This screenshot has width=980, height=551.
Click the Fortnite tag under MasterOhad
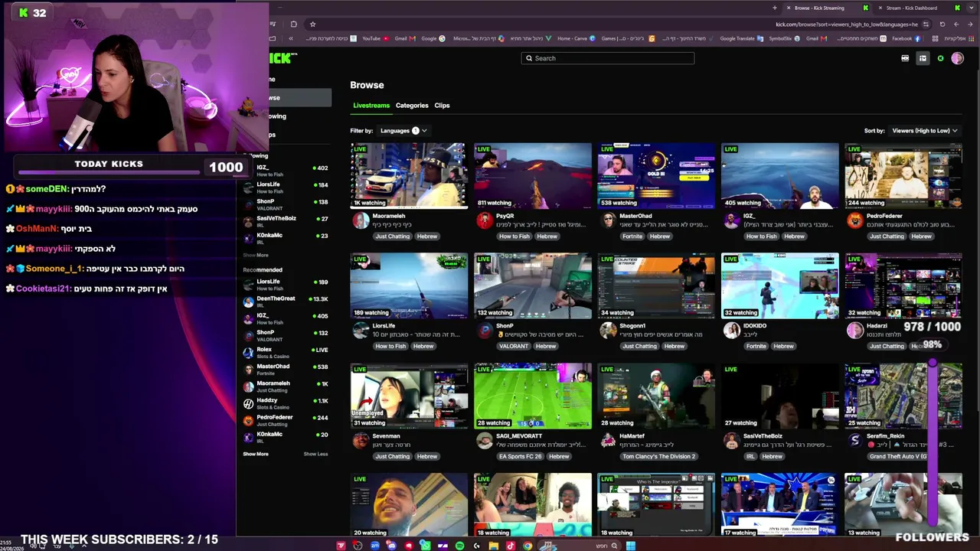click(x=632, y=236)
